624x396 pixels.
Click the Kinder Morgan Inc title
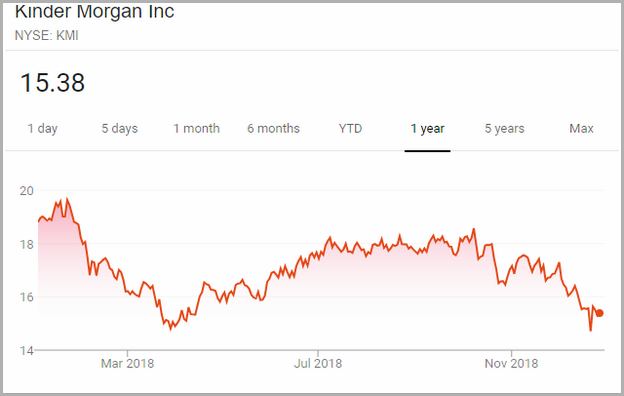pyautogui.click(x=94, y=11)
